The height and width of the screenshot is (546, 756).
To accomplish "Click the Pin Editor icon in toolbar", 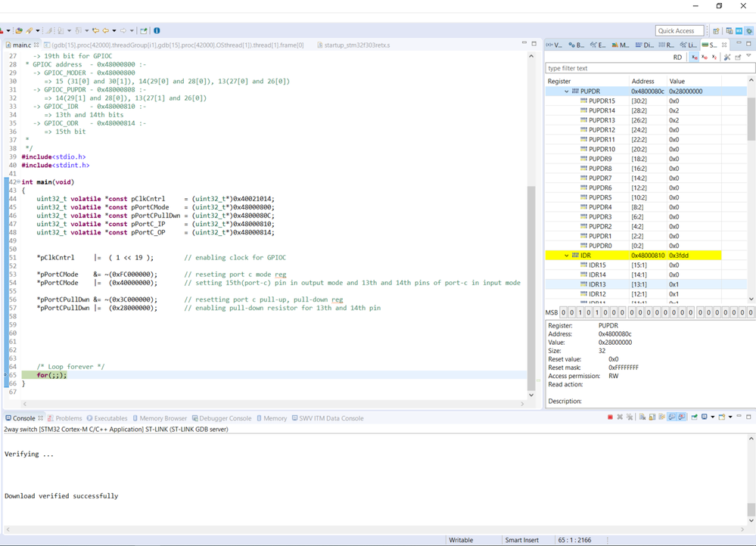I will (143, 30).
